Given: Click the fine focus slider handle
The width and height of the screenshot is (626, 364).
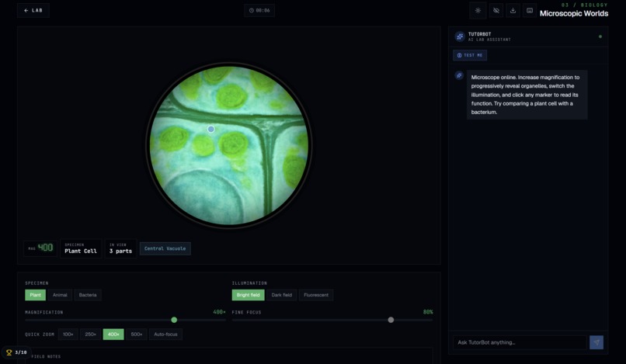Looking at the screenshot, I should (391, 320).
